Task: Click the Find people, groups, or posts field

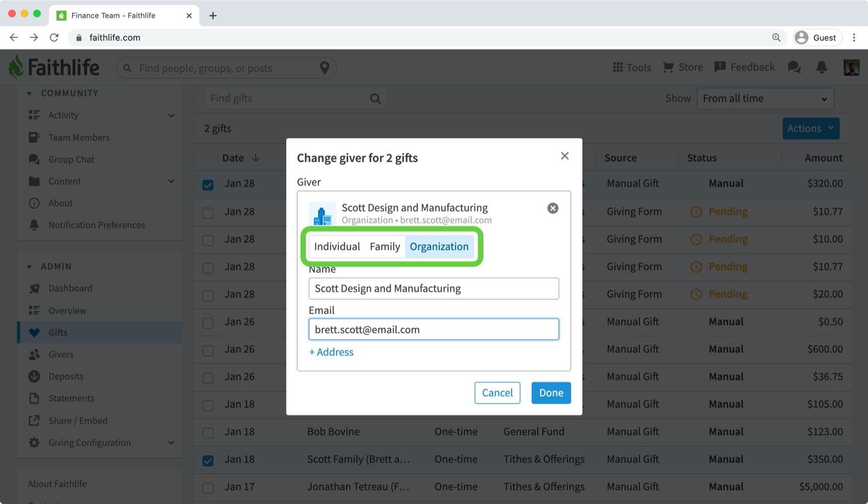Action: tap(226, 68)
